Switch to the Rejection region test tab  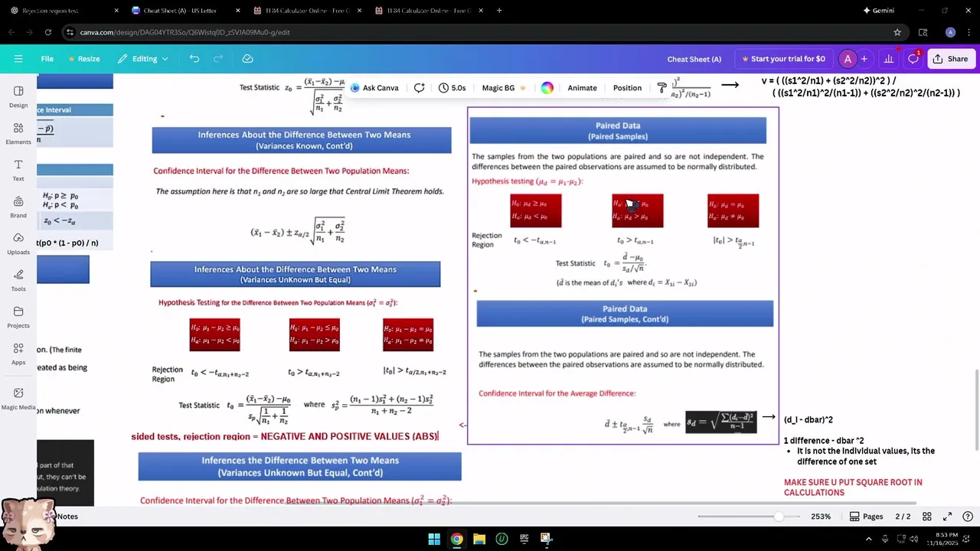point(63,11)
